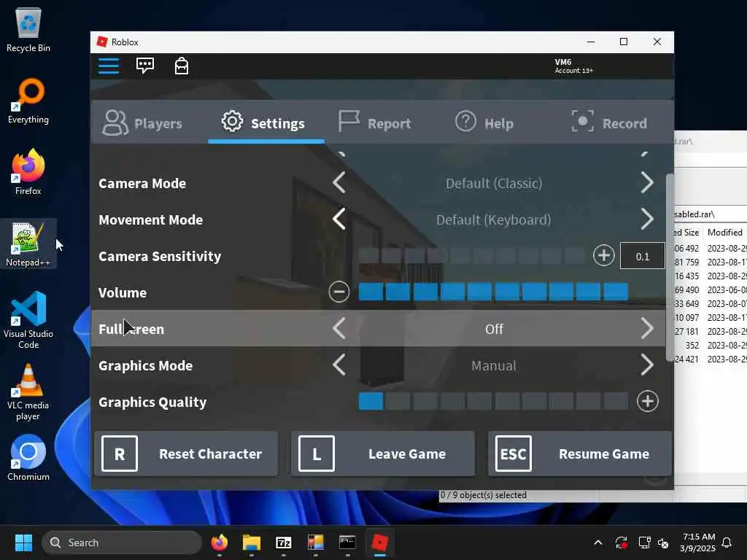The width and height of the screenshot is (747, 560).
Task: Switch to the Players tab
Action: [142, 123]
